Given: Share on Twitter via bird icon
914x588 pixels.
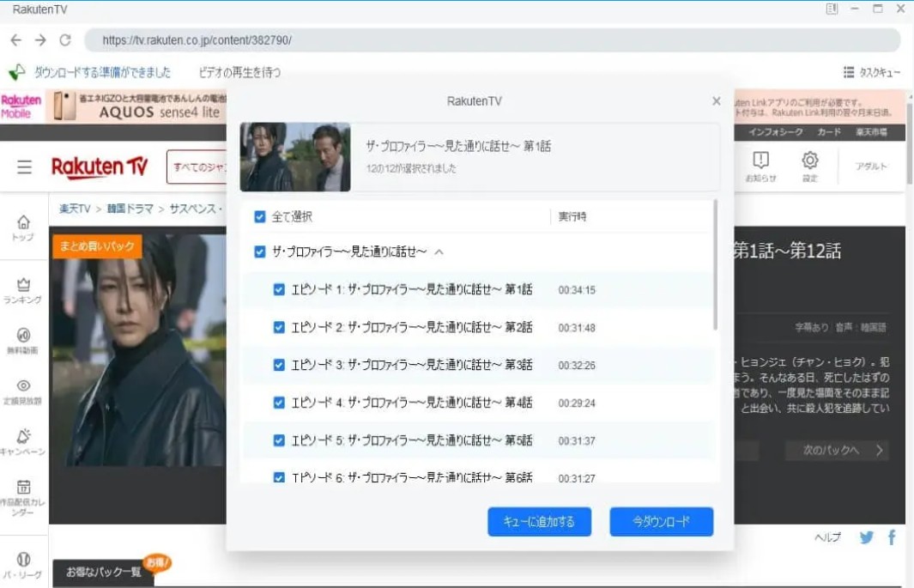Looking at the screenshot, I should click(866, 536).
